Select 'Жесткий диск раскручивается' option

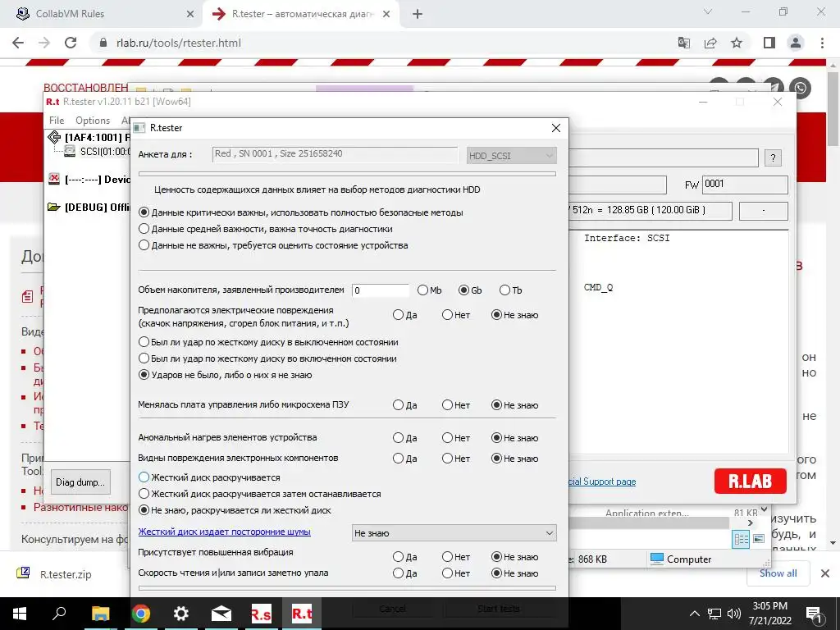click(x=144, y=477)
